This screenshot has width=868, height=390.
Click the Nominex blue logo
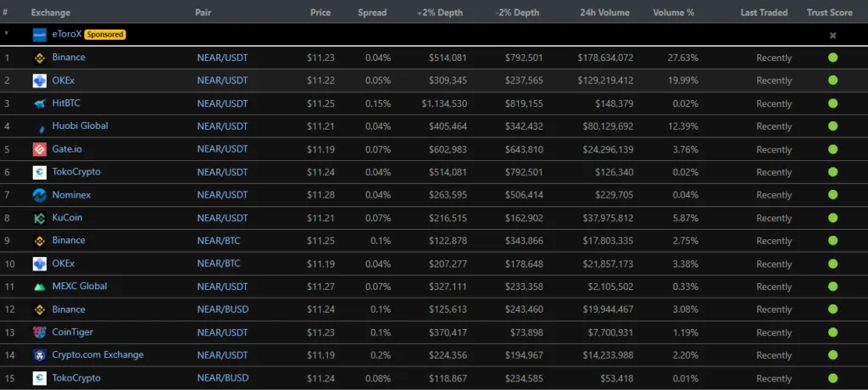click(x=39, y=195)
